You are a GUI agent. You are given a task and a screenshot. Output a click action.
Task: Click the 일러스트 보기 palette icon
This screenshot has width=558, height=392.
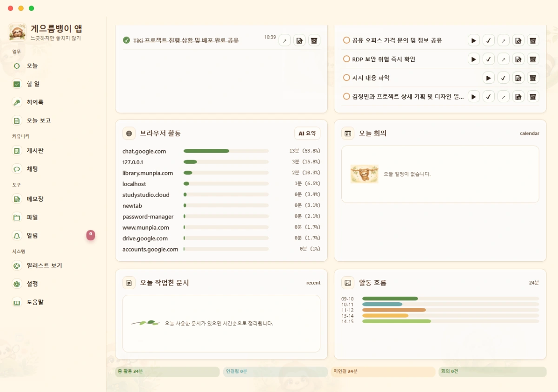[x=17, y=266]
